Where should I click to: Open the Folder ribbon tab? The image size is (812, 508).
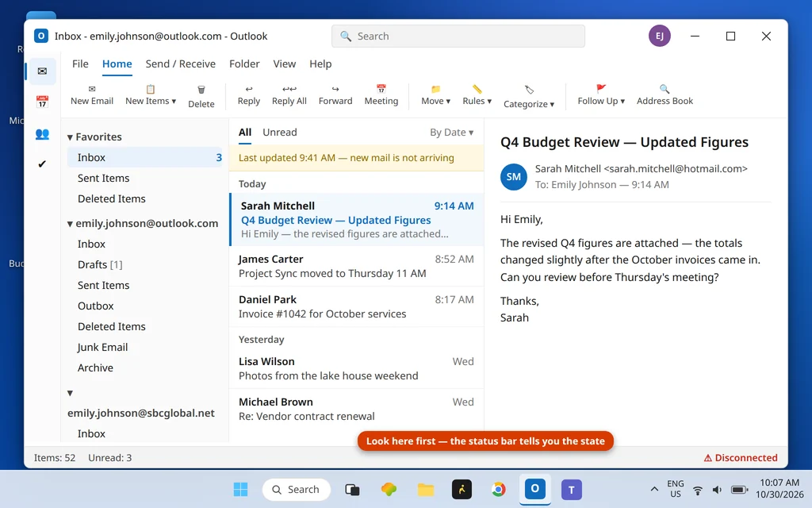[x=244, y=63]
